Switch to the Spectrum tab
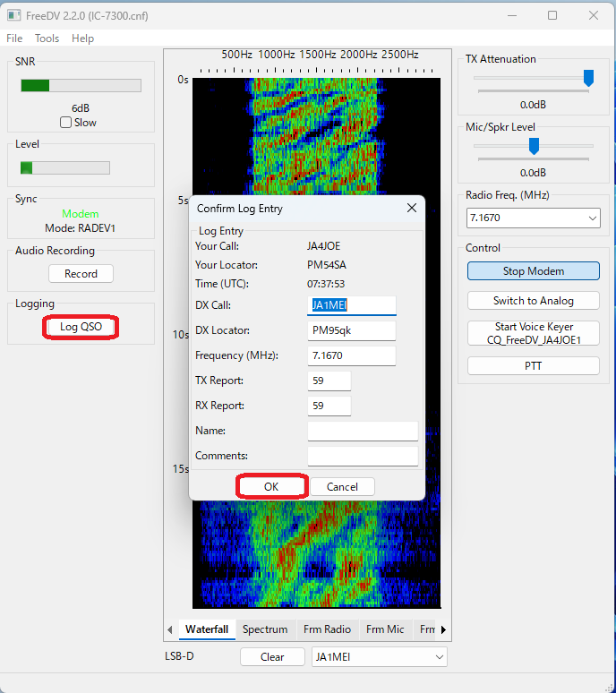 coord(265,629)
